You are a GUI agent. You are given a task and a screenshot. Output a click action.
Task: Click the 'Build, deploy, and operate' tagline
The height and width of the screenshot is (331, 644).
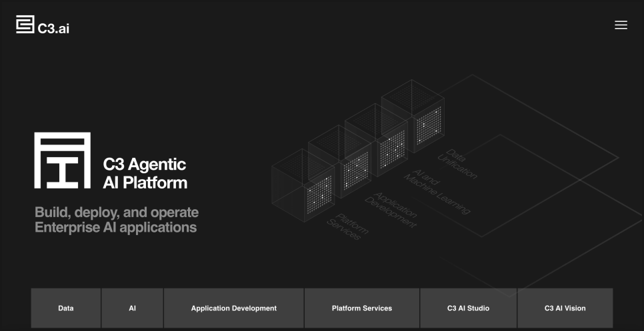117,219
